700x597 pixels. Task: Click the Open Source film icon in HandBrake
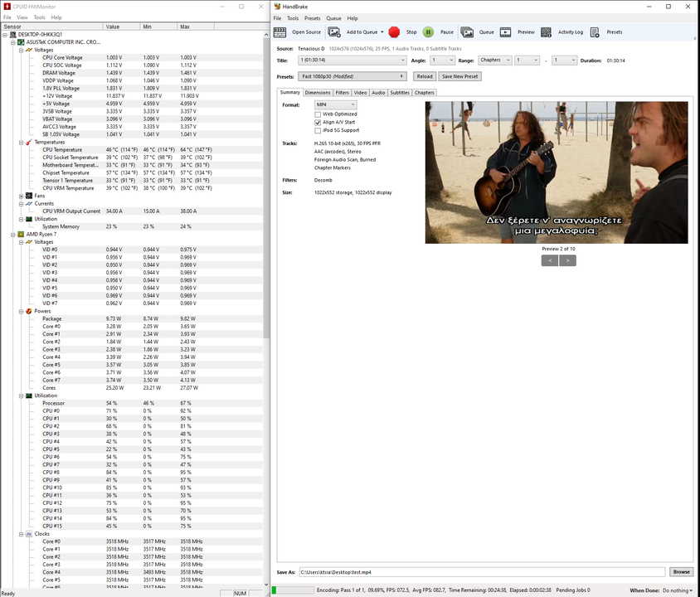280,32
